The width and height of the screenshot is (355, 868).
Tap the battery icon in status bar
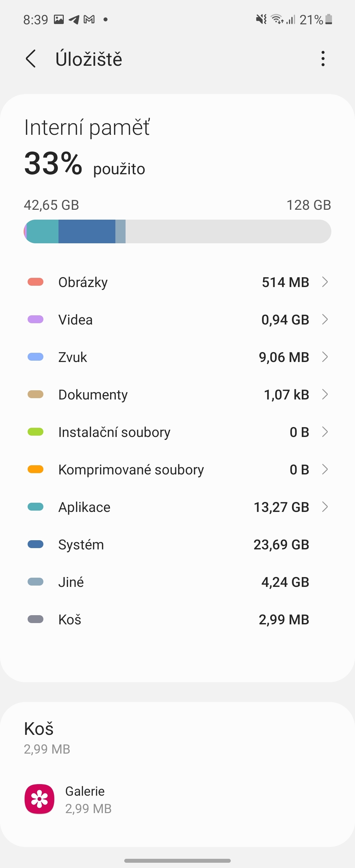point(329,19)
